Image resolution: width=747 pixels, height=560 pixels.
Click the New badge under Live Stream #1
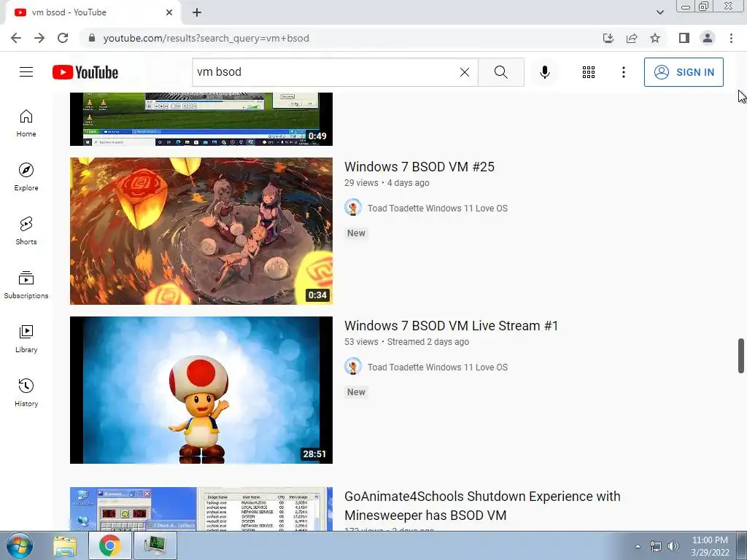(x=356, y=392)
